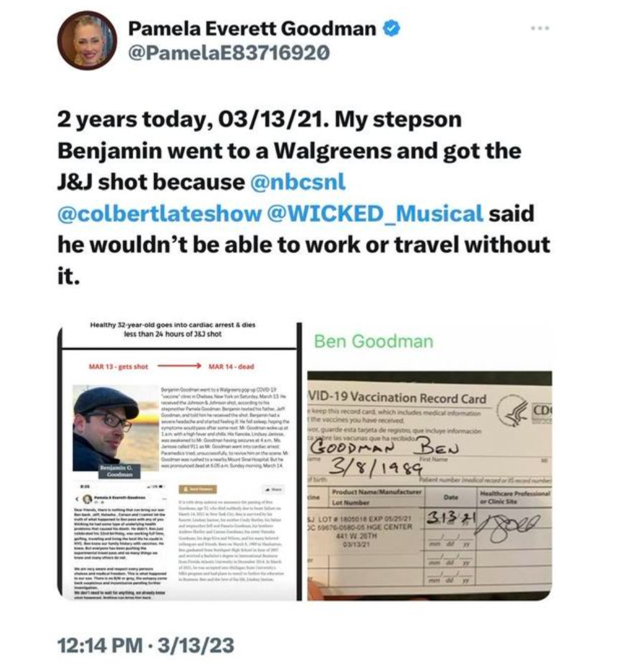The height and width of the screenshot is (672, 622).
Task: Open the three-dot more options menu
Action: pos(540,29)
